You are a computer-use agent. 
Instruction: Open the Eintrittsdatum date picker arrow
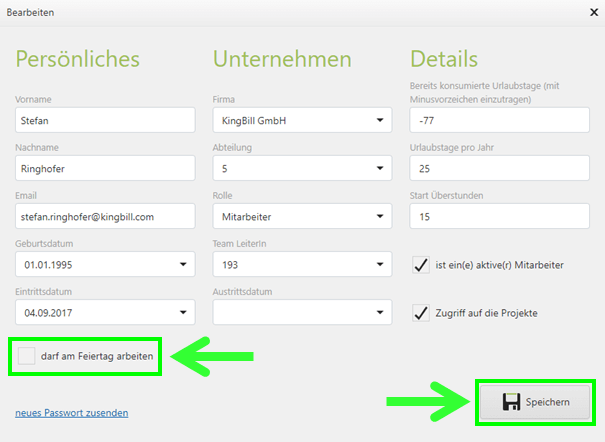pyautogui.click(x=183, y=312)
